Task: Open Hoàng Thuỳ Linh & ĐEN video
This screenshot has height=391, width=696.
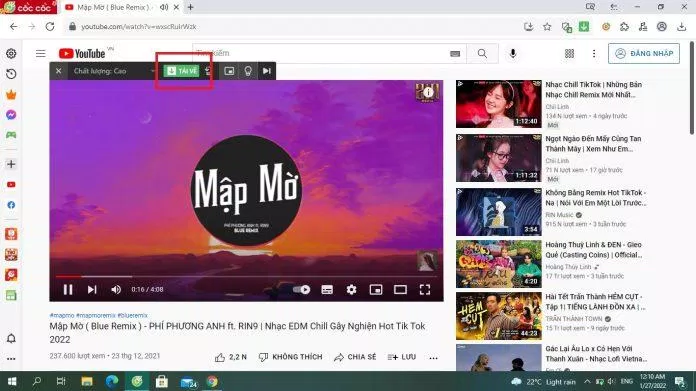Action: point(498,264)
